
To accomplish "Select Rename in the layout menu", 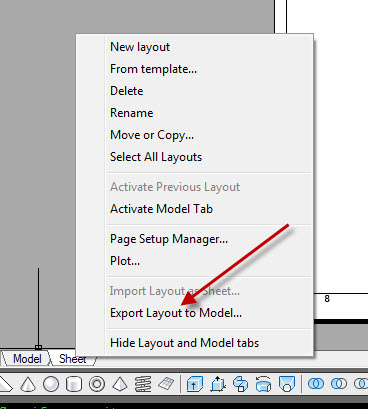I will 209,113.
